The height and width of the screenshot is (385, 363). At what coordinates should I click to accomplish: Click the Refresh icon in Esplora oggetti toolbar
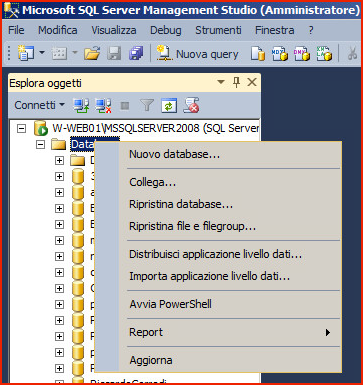(169, 106)
